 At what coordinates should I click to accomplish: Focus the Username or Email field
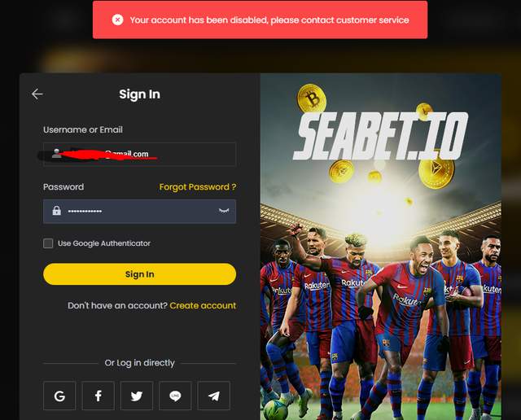pos(139,154)
